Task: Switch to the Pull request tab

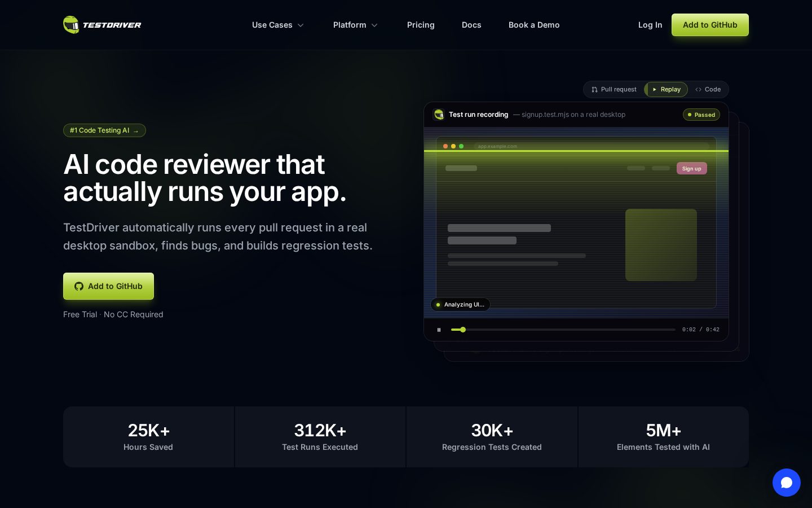Action: (614, 89)
